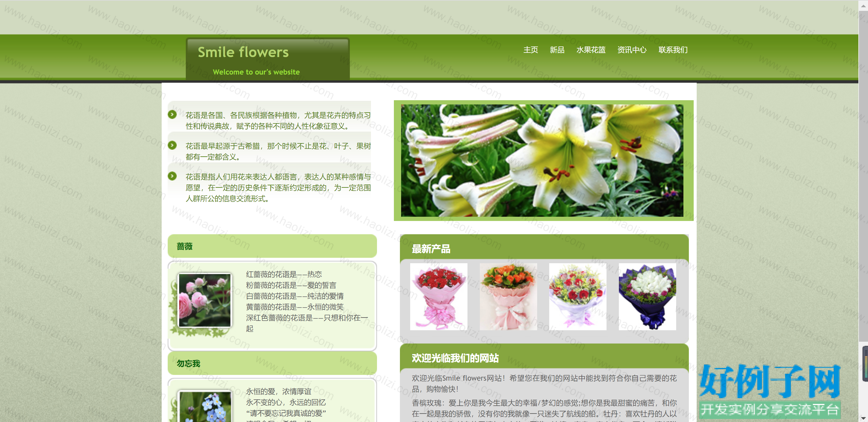Click the line 粉蔷薇的花语是——爱的誓言
The image size is (868, 422).
(x=291, y=285)
